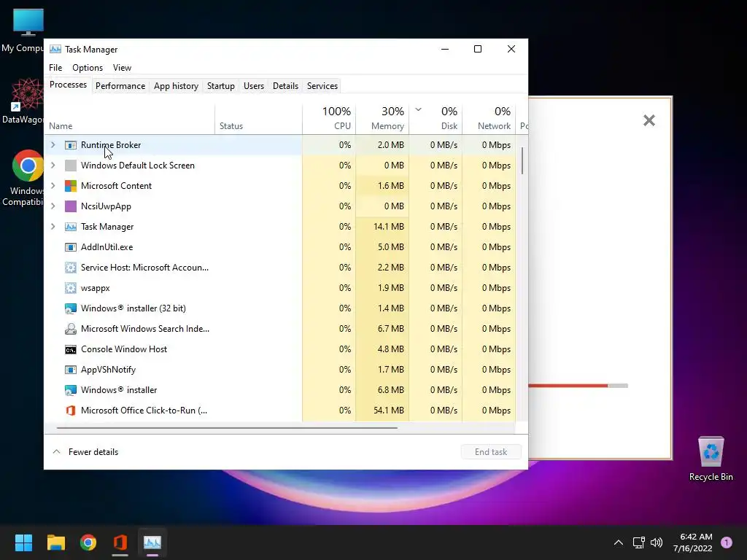The image size is (747, 560).
Task: Click the Runtime Broker process icon
Action: tap(71, 145)
